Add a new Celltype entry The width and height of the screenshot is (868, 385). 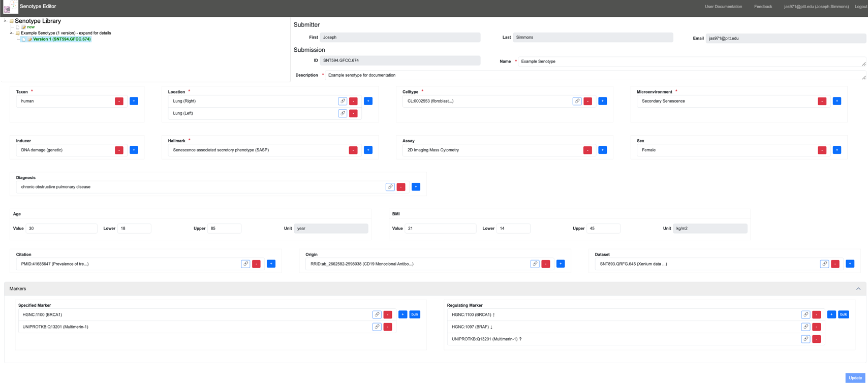(x=602, y=101)
